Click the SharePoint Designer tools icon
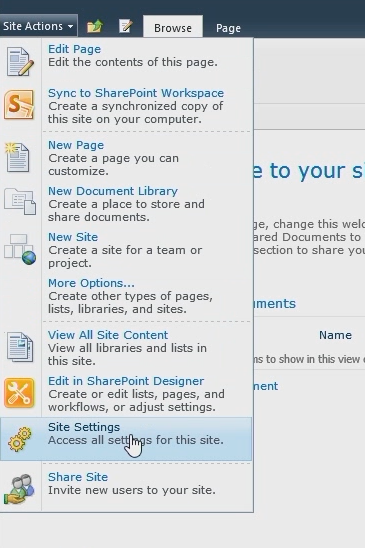The height and width of the screenshot is (548, 365). click(x=19, y=393)
